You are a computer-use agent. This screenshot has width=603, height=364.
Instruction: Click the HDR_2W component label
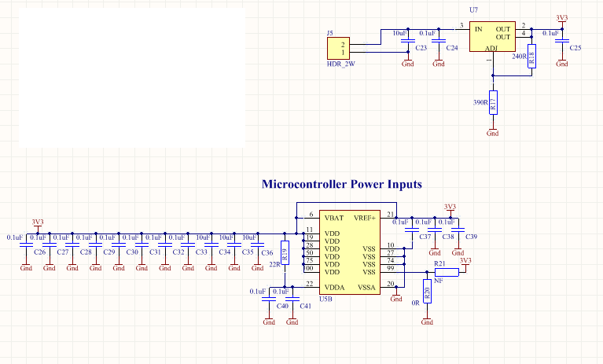coord(340,64)
